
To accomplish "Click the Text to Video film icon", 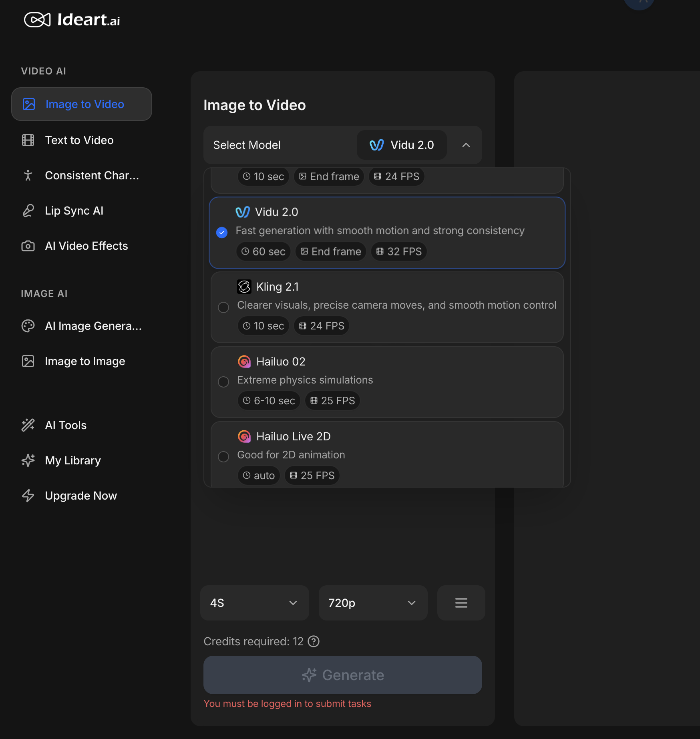I will (x=28, y=140).
